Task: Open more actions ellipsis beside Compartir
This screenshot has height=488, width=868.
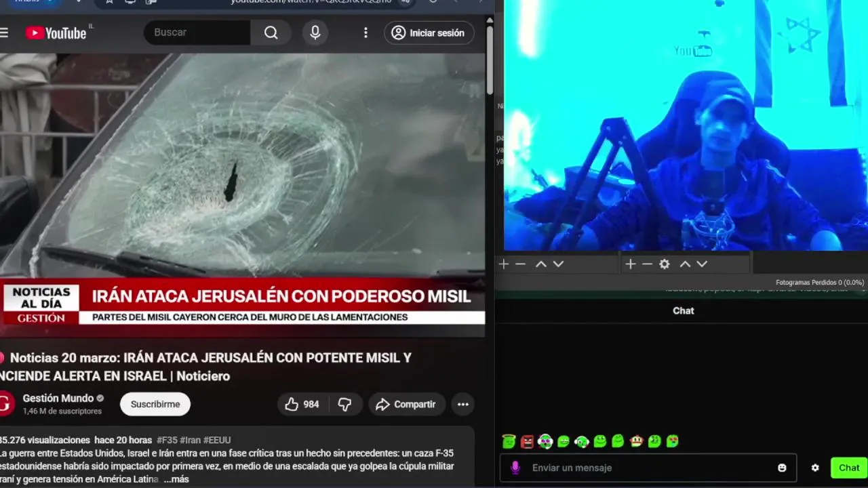Action: pos(462,404)
